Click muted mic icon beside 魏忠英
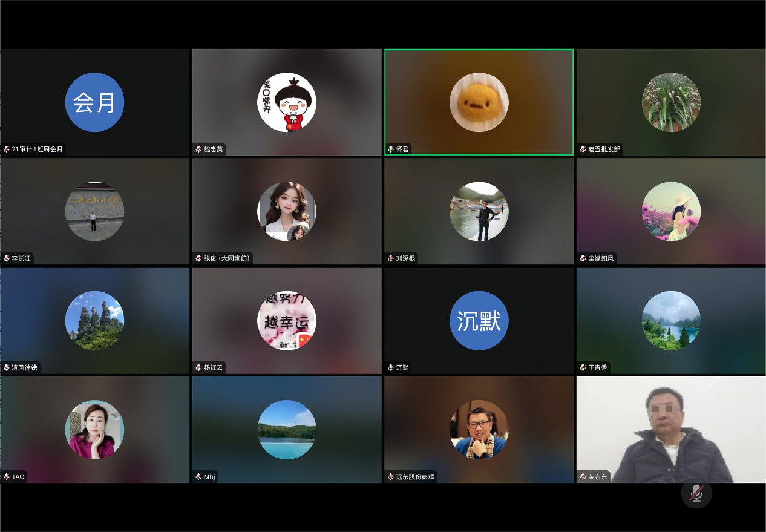Image resolution: width=766 pixels, height=532 pixels. click(198, 149)
